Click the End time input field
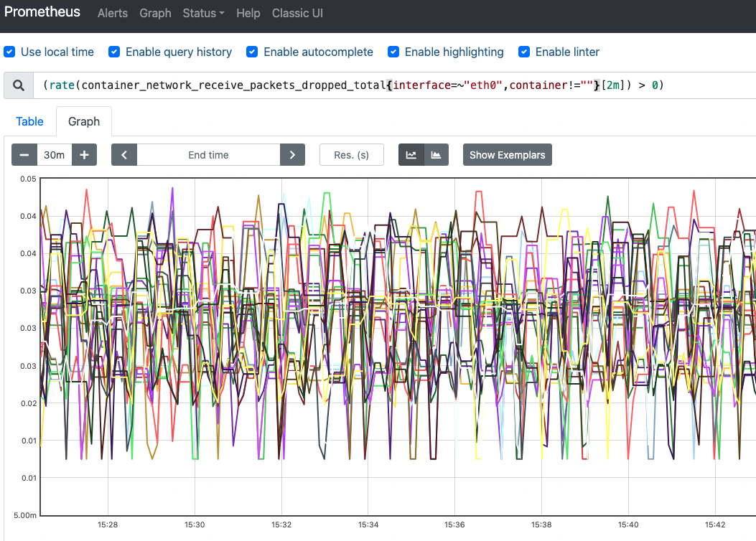The width and height of the screenshot is (756, 541). [x=208, y=155]
